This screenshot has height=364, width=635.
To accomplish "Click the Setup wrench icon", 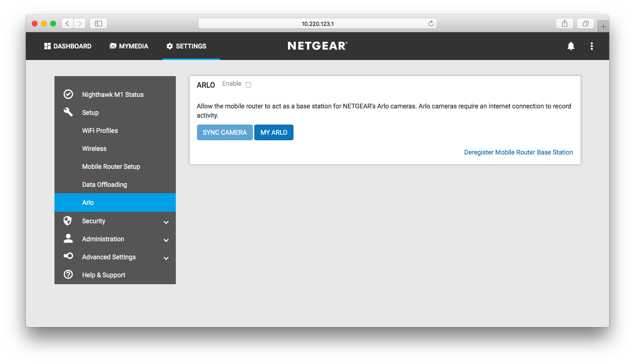I will (x=68, y=112).
